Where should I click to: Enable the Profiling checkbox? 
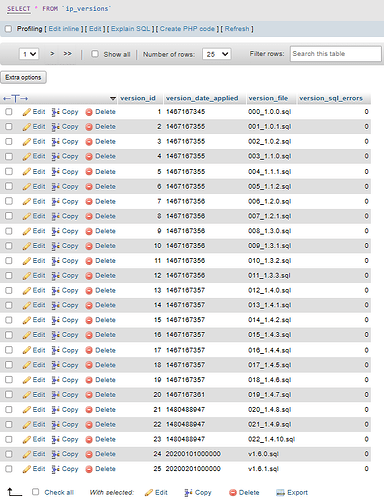point(8,29)
